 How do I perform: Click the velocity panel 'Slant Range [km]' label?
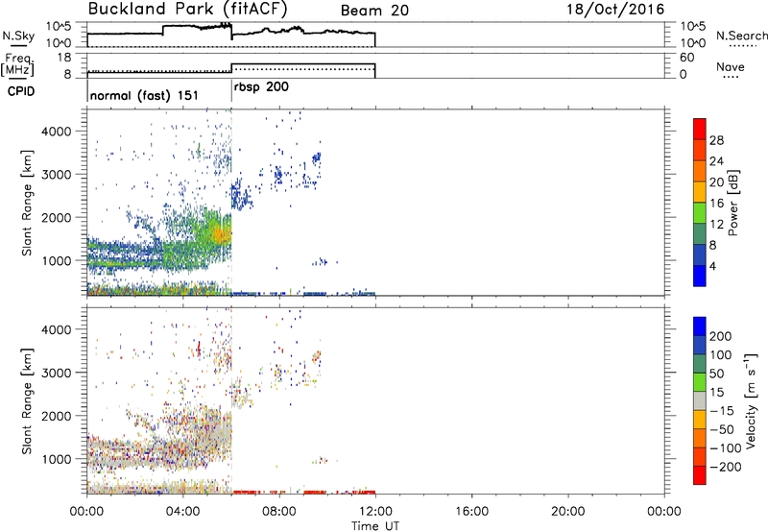pyautogui.click(x=27, y=401)
